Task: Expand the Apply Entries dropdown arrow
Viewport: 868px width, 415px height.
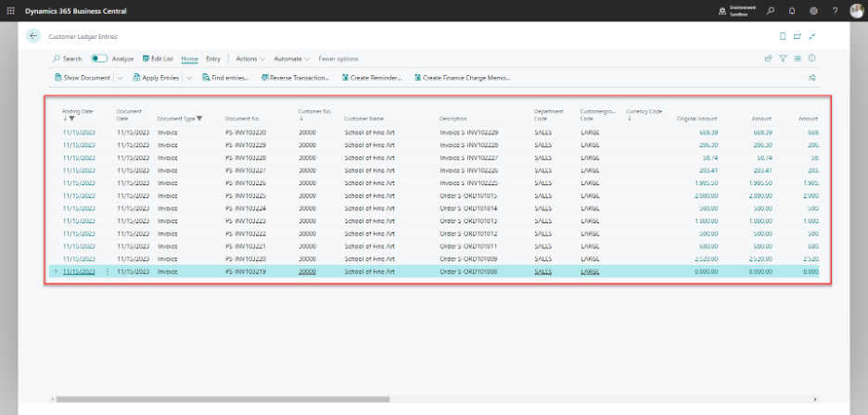Action: (189, 78)
